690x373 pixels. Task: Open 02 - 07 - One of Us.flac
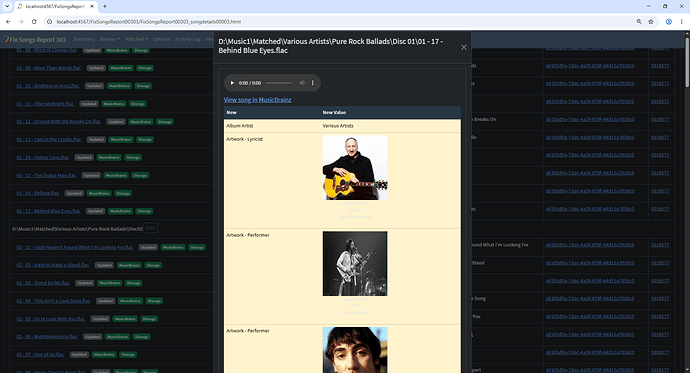[x=40, y=355]
